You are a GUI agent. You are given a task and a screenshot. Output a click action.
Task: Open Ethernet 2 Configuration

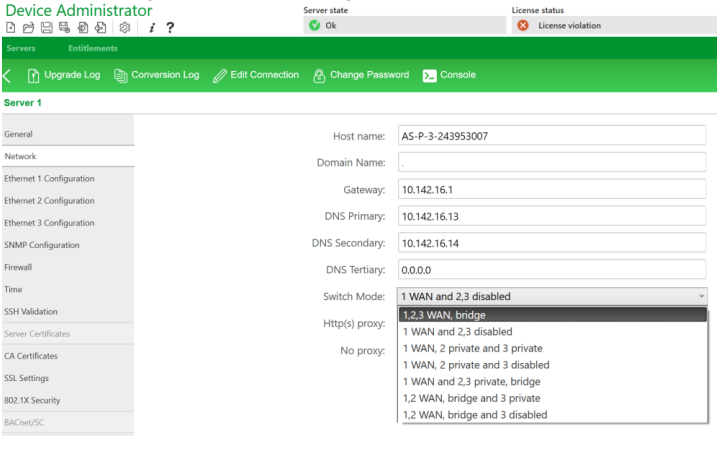coord(68,201)
